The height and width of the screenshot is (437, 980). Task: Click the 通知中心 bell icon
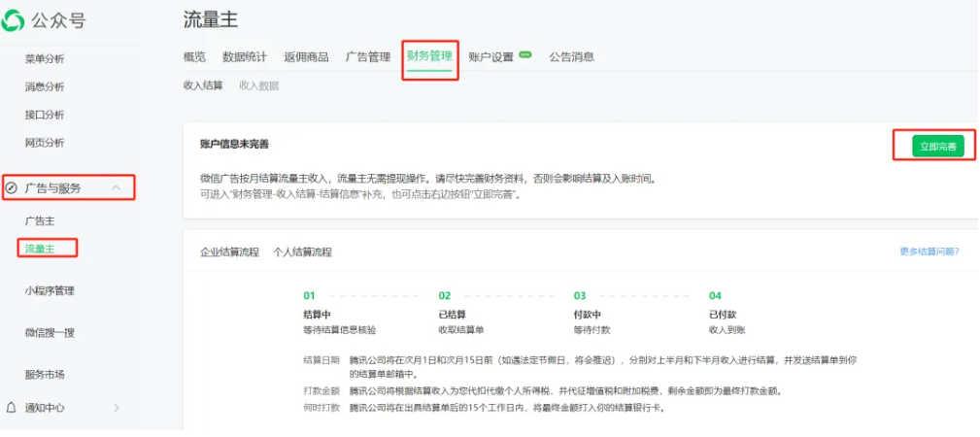(12, 408)
